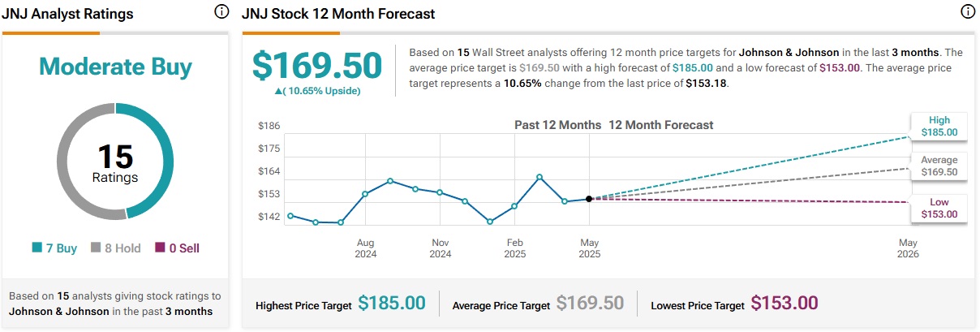Select the JNJ Stock 12 Month Forecast heading
Screen dimensions: 980x332
[x=338, y=14]
